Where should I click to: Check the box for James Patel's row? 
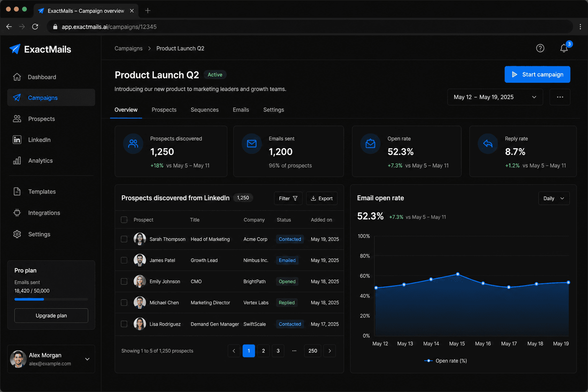(124, 260)
